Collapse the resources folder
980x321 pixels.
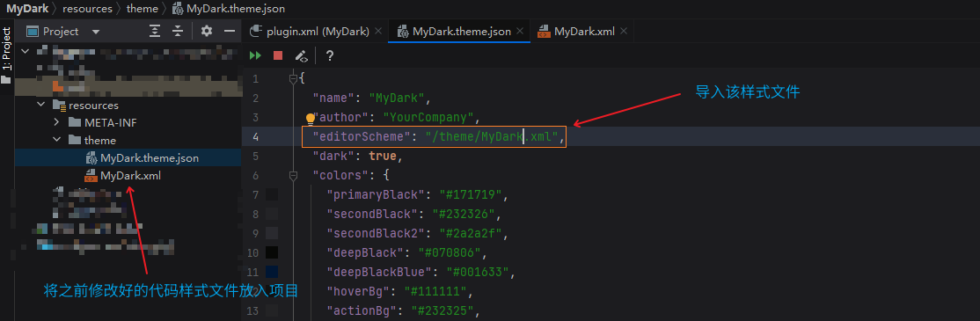pos(41,105)
